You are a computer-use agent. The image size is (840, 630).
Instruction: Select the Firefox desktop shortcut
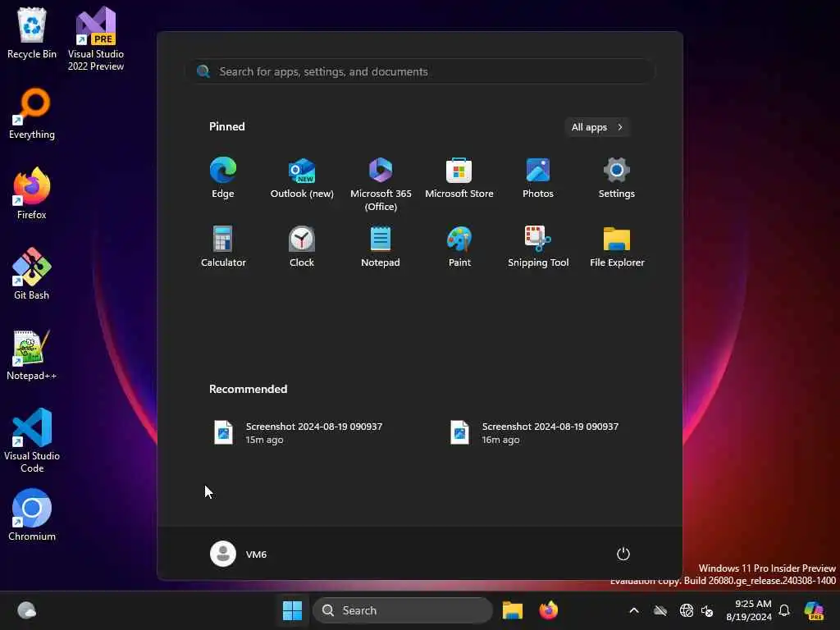pyautogui.click(x=32, y=194)
